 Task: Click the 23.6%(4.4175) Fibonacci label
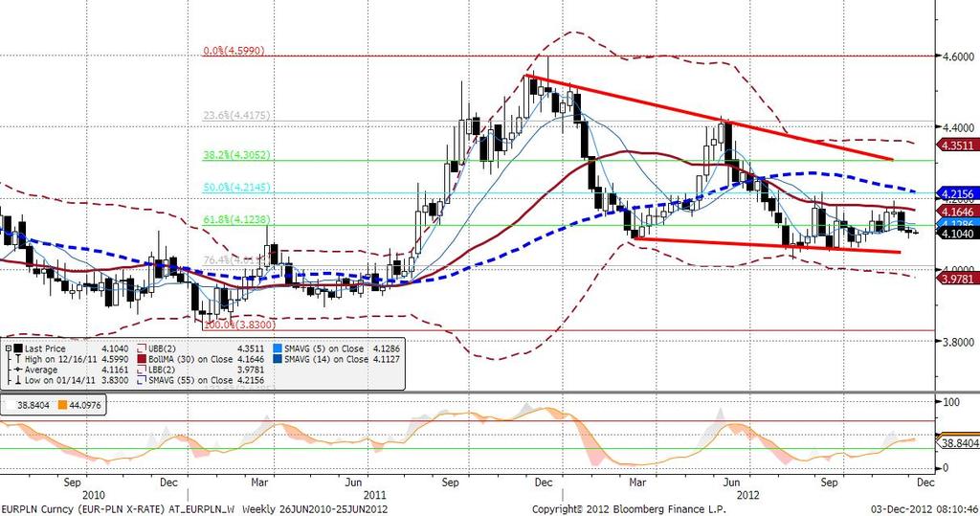(x=237, y=116)
